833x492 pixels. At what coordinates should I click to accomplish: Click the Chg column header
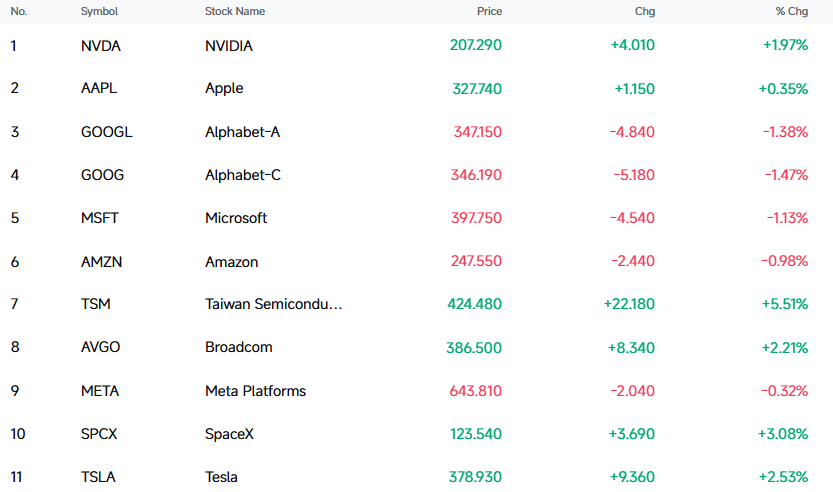tap(645, 11)
